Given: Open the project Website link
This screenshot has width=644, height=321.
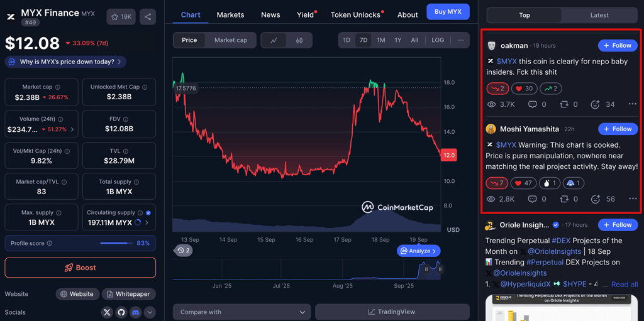Looking at the screenshot, I should point(77,294).
